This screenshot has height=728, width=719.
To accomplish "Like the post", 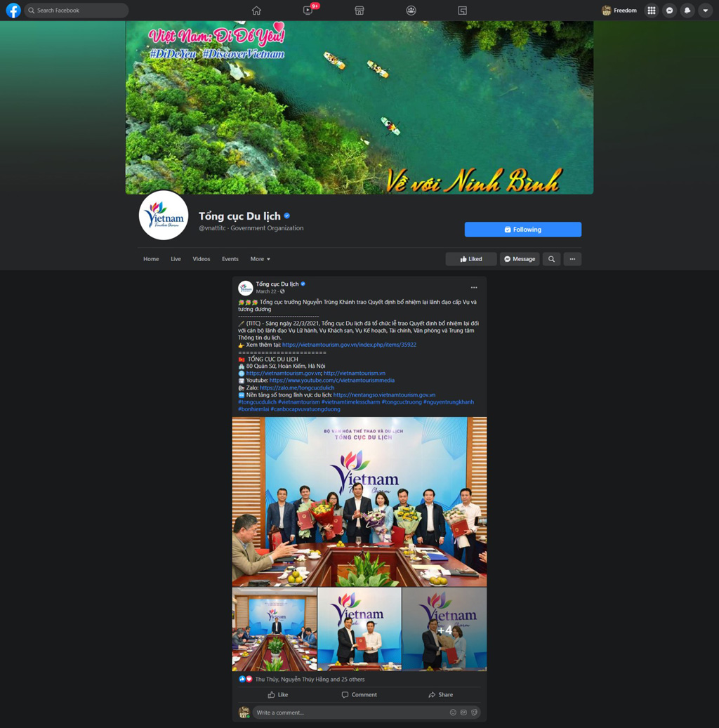I will [x=278, y=694].
